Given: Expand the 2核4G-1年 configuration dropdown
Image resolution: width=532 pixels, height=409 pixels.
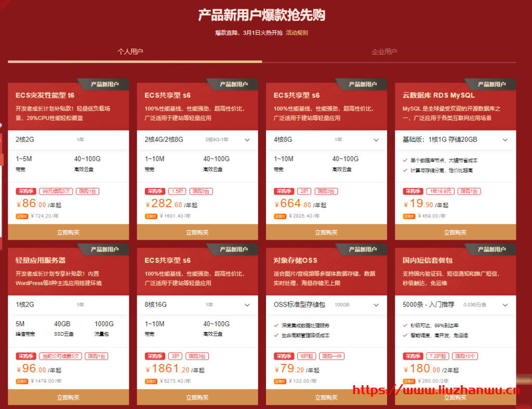Looking at the screenshot, I should tap(247, 140).
